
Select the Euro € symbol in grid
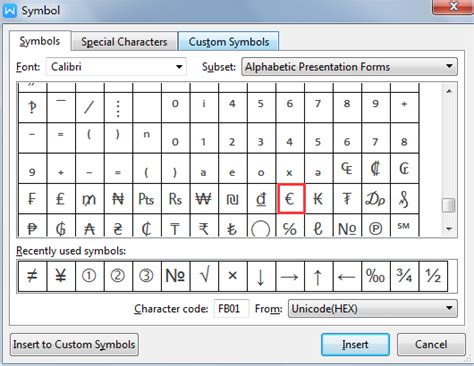(290, 199)
